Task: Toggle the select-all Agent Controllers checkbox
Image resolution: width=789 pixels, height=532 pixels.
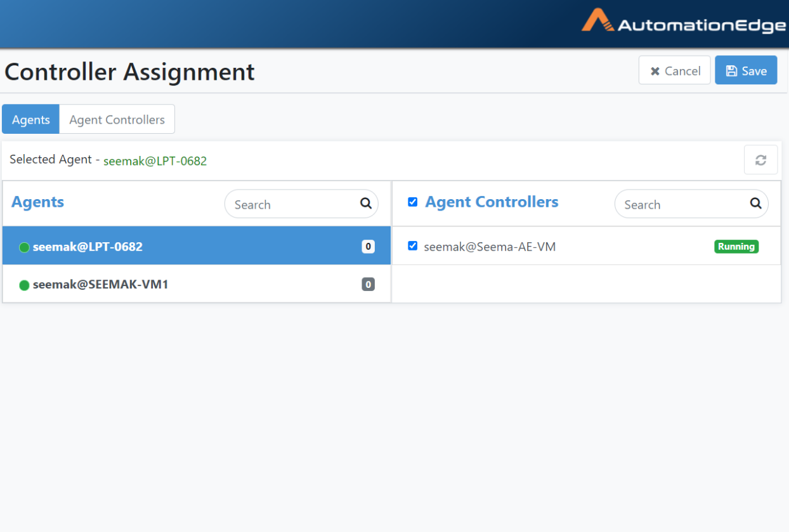Action: click(x=413, y=202)
